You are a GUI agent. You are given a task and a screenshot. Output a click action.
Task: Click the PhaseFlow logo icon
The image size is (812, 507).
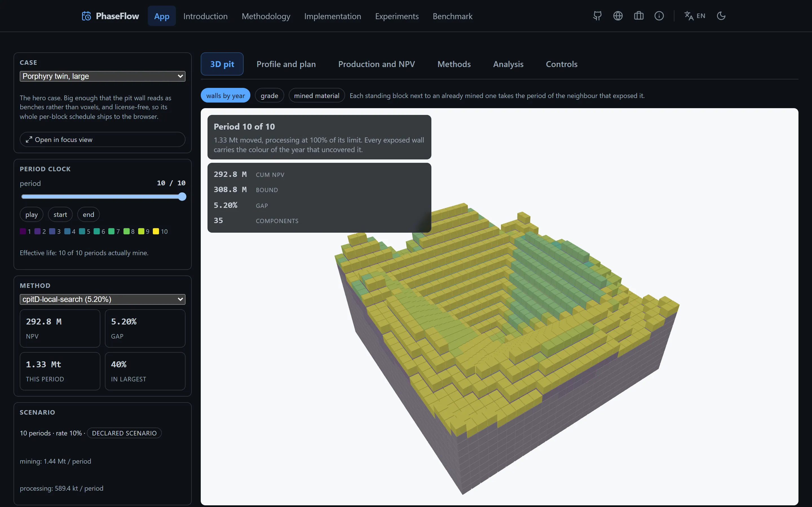click(86, 16)
